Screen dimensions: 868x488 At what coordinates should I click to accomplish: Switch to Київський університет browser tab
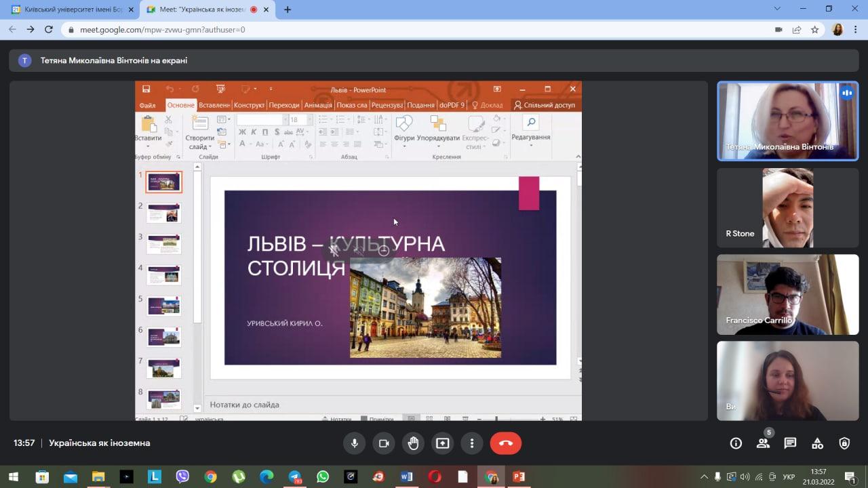click(68, 9)
